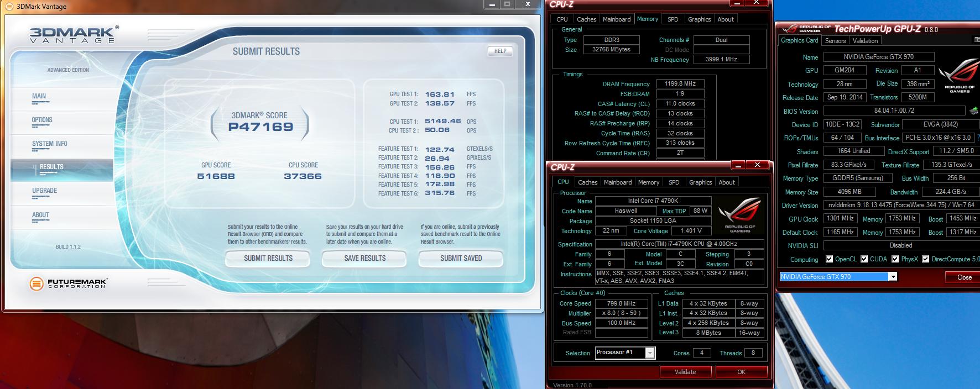This screenshot has height=389, width=980.
Task: Click the BIOS Version field 84.04.1F.00.72
Action: [x=894, y=111]
